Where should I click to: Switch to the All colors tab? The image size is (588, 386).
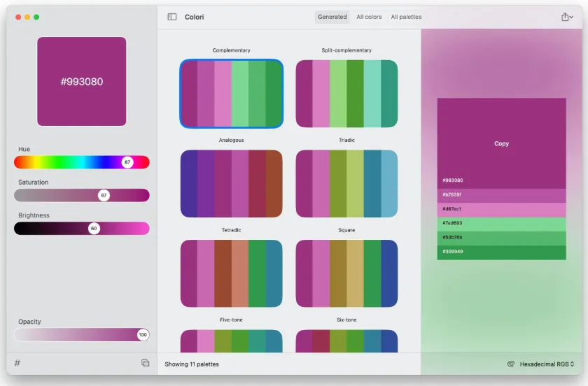(x=369, y=17)
